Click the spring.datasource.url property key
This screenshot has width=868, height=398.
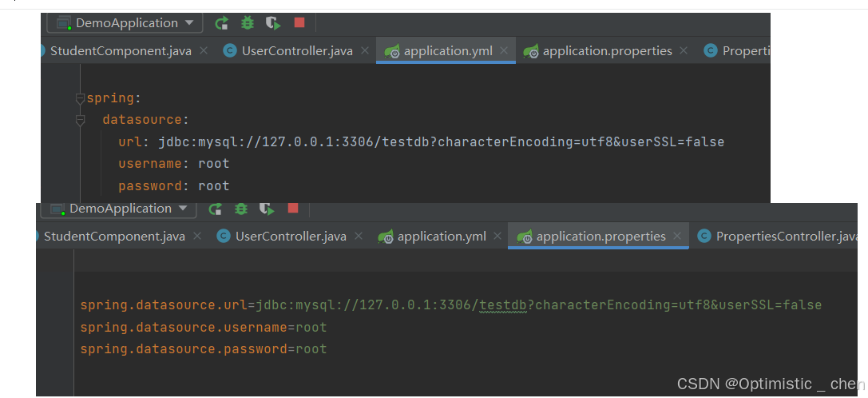164,305
